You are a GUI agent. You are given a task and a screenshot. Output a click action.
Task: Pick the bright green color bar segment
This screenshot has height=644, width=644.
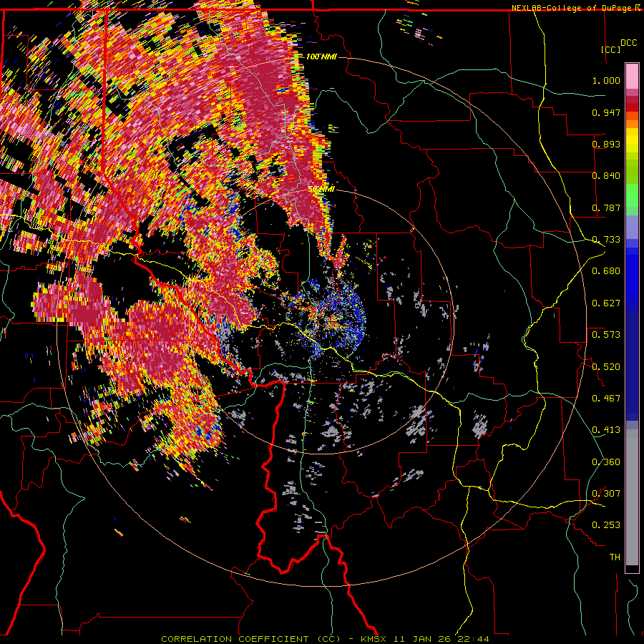click(632, 195)
